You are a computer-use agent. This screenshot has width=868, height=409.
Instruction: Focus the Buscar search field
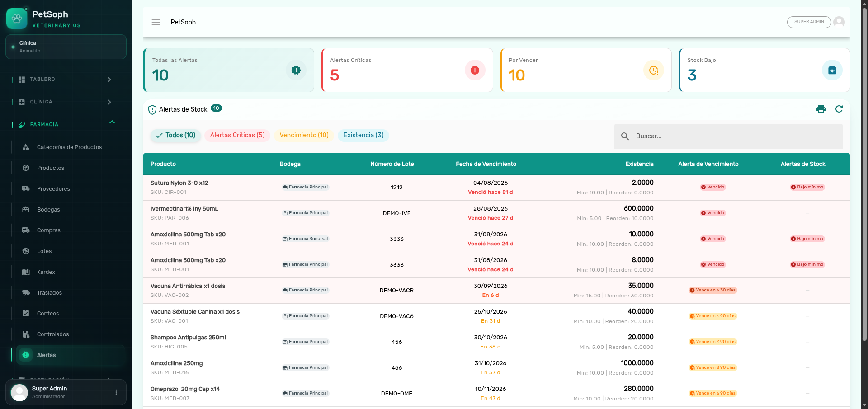728,136
